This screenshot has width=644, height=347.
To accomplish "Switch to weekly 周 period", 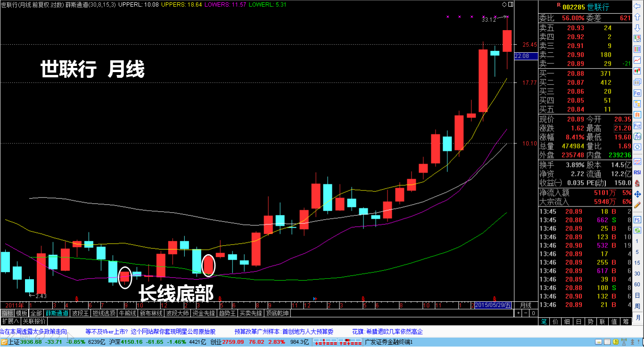I will (x=637, y=306).
